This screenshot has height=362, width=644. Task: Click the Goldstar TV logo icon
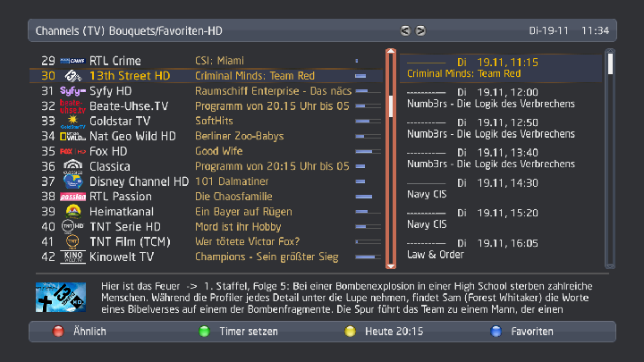click(x=72, y=122)
